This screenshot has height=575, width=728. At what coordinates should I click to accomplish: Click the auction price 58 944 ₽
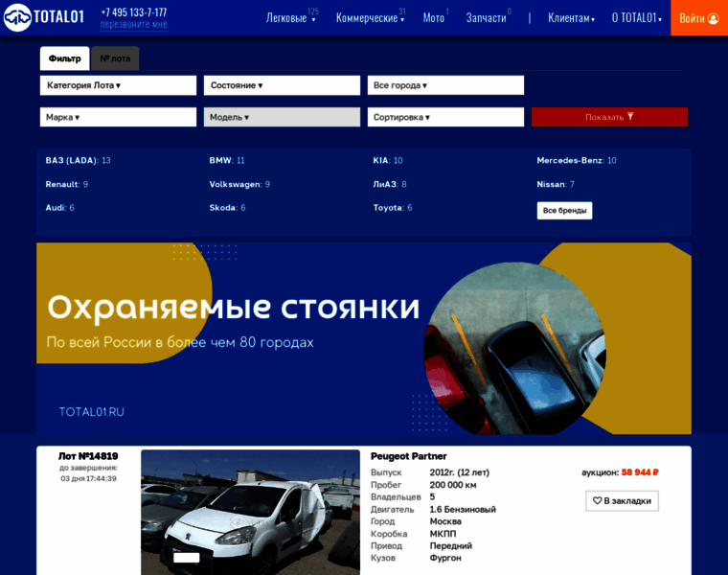[x=640, y=472]
